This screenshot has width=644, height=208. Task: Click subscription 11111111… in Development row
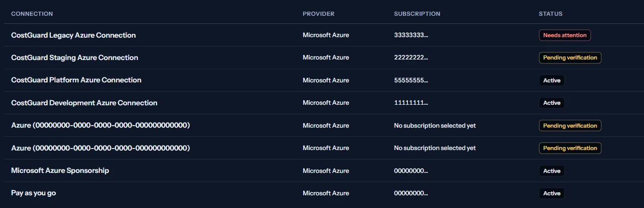(x=411, y=103)
